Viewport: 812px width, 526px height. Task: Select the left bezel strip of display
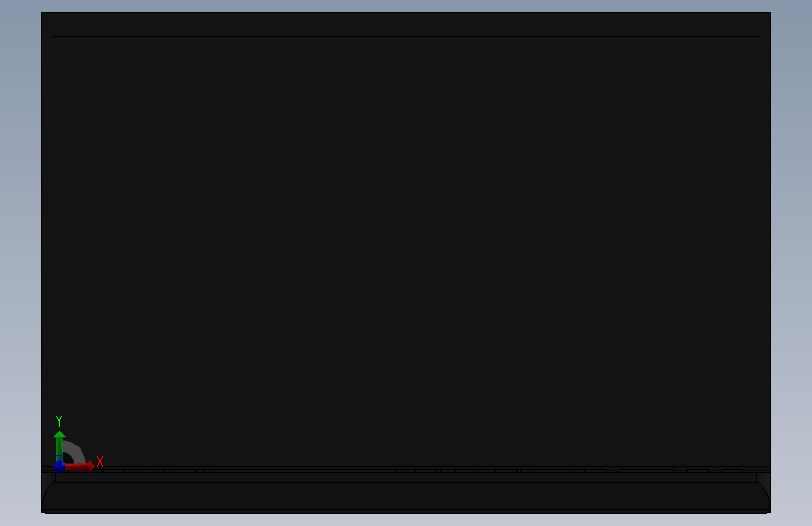point(47,241)
